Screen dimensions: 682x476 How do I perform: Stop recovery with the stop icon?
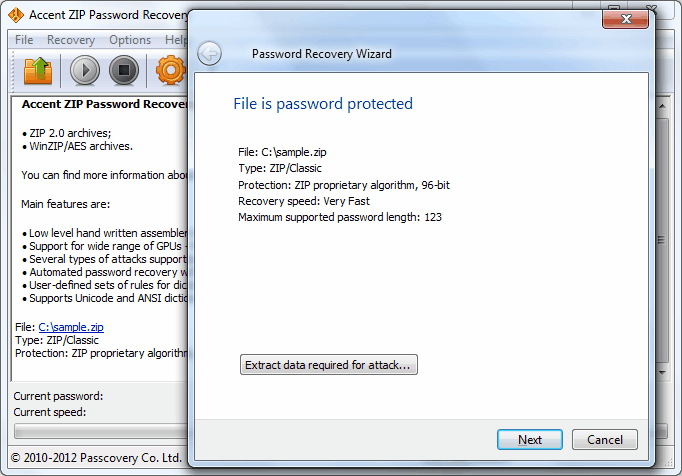pos(124,70)
